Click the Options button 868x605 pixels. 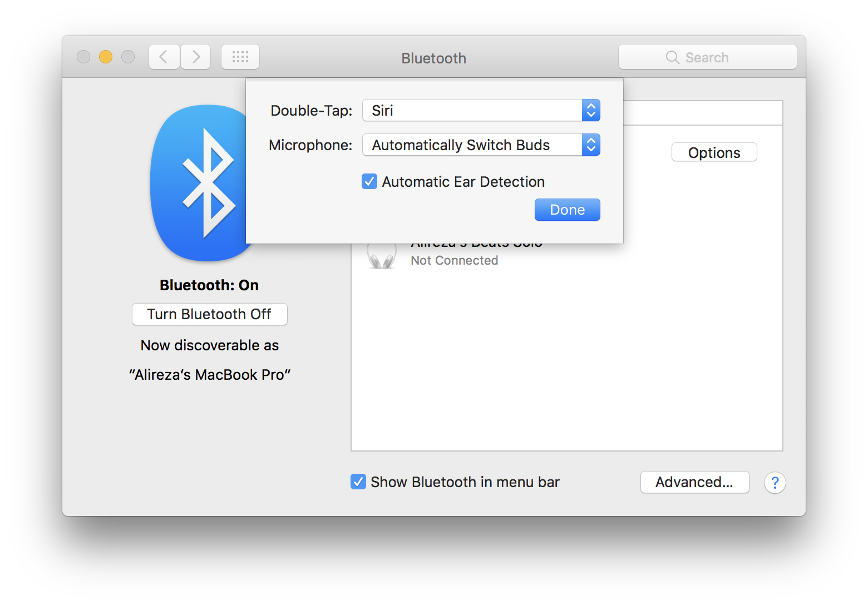pos(714,152)
